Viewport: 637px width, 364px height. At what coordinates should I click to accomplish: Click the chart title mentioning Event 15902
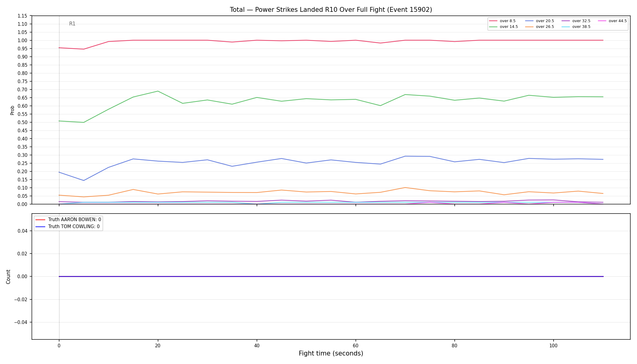(331, 10)
